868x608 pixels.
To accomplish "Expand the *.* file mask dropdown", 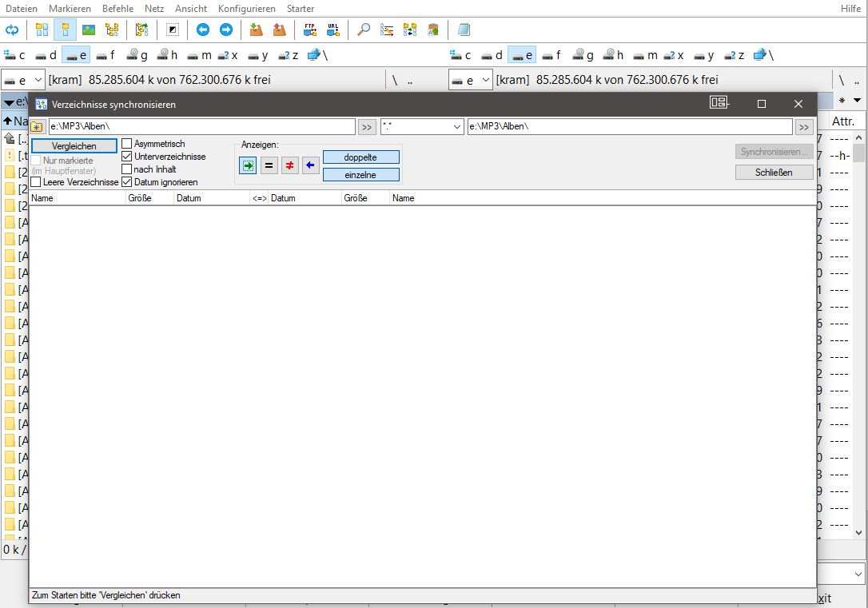I will tap(457, 127).
